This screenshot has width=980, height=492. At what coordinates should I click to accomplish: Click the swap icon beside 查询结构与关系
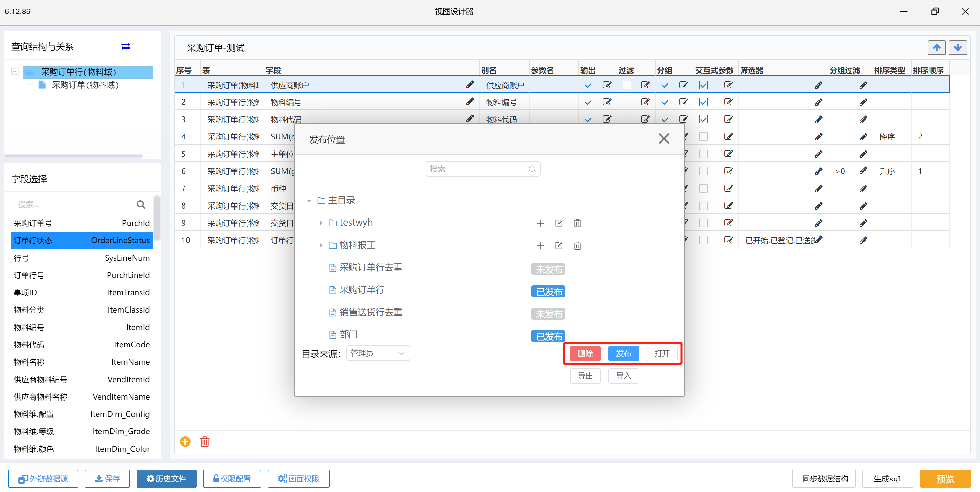126,46
